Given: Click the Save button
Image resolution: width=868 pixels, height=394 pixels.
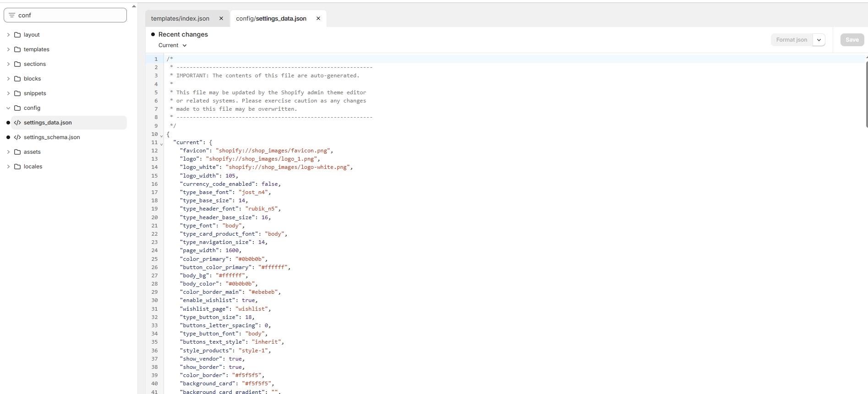Looking at the screenshot, I should coord(852,40).
